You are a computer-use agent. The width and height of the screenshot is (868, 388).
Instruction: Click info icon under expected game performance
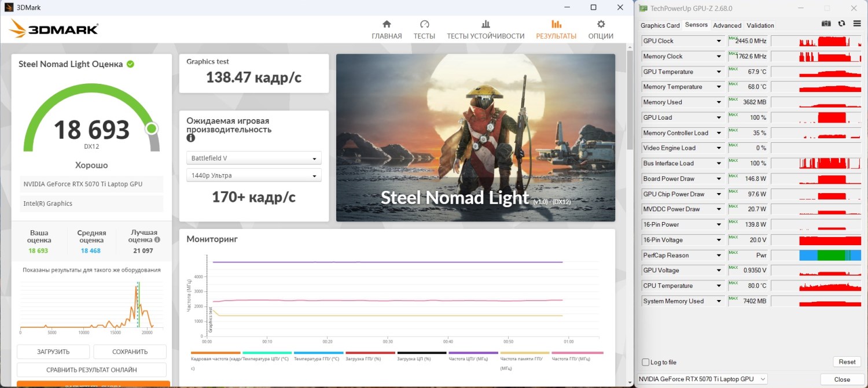point(190,139)
